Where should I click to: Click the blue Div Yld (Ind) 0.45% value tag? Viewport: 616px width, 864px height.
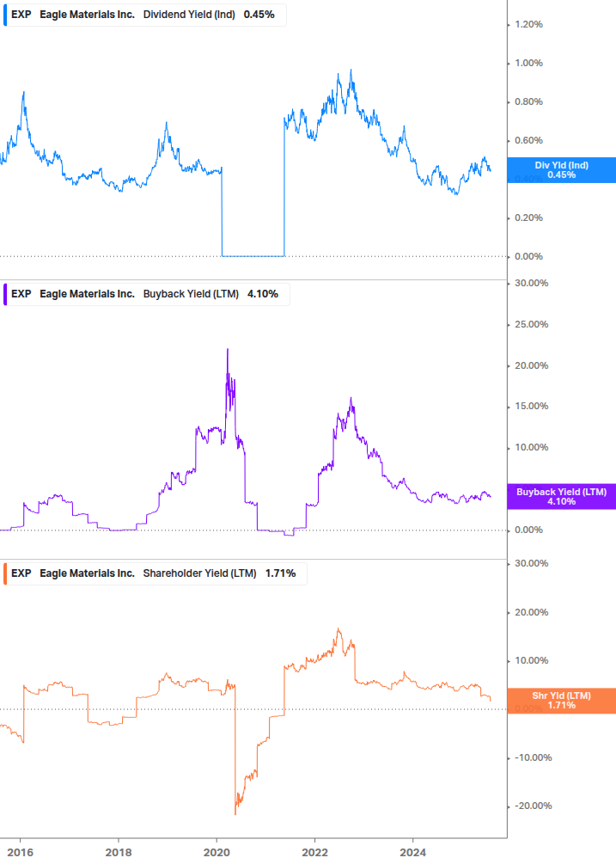coord(562,170)
